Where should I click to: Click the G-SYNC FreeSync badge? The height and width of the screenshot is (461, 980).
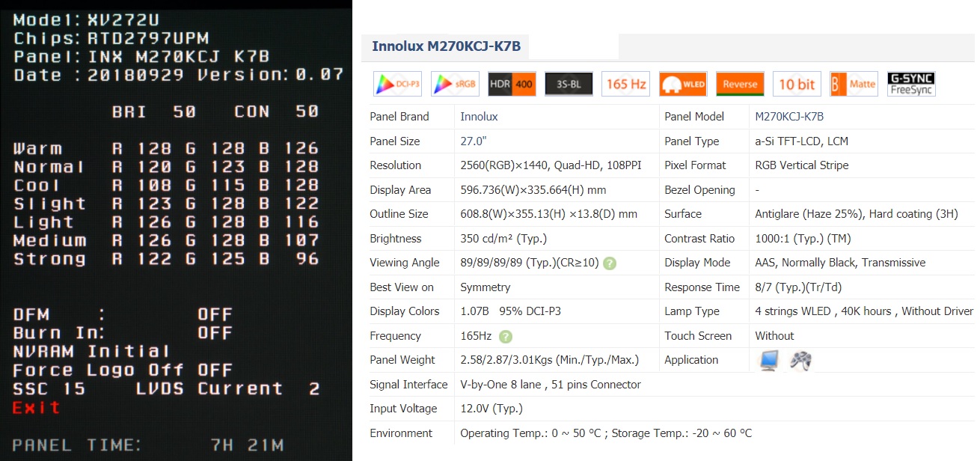(x=911, y=84)
